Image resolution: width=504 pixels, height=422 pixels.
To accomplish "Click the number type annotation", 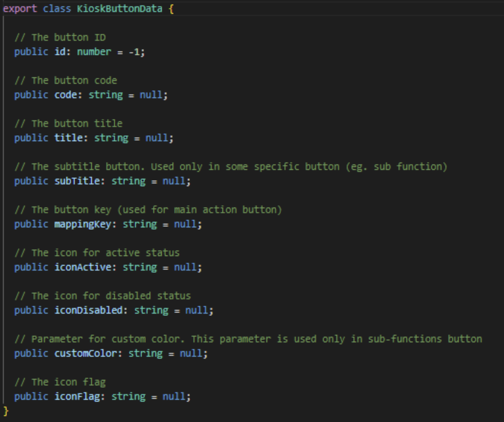I will pos(94,52).
